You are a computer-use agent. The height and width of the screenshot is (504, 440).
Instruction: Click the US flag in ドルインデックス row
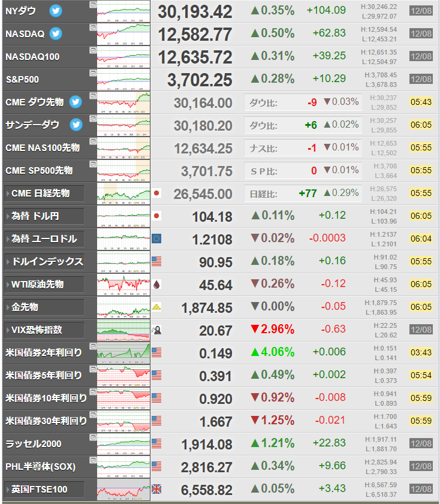156,261
